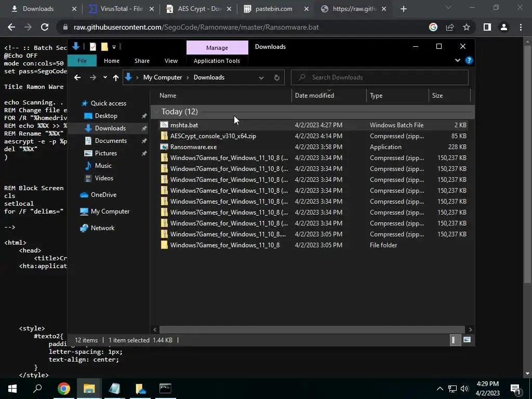This screenshot has height=399, width=532.
Task: Click the Share page icon in Chrome
Action: [x=450, y=27]
